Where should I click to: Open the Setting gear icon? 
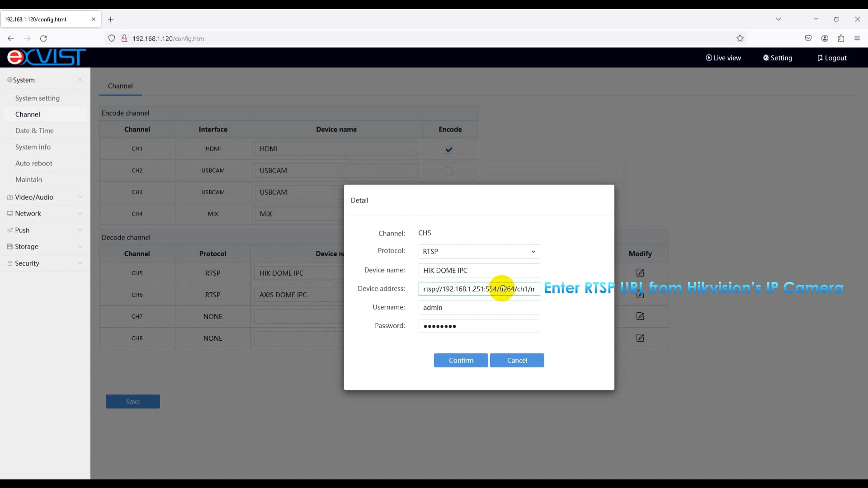(766, 58)
